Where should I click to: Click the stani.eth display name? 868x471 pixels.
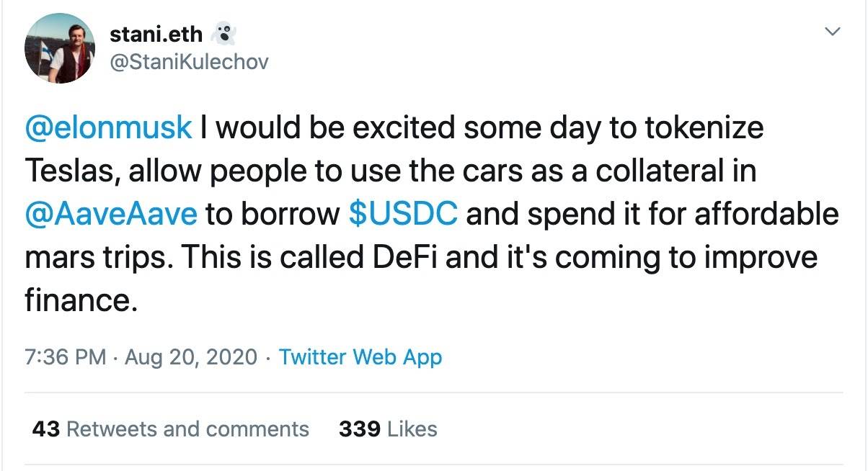tap(156, 34)
